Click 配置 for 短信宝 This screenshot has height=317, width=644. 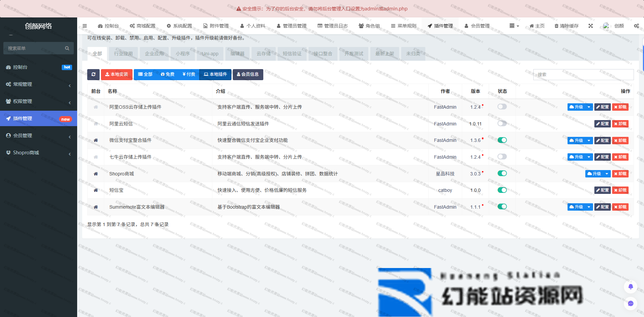tap(602, 190)
